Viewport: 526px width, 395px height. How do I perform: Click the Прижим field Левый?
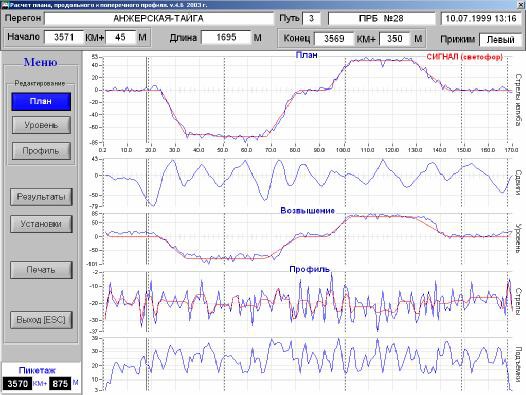(x=500, y=40)
